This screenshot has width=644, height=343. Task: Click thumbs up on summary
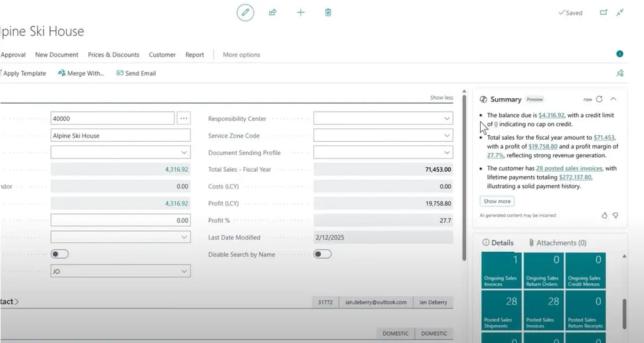[604, 215]
